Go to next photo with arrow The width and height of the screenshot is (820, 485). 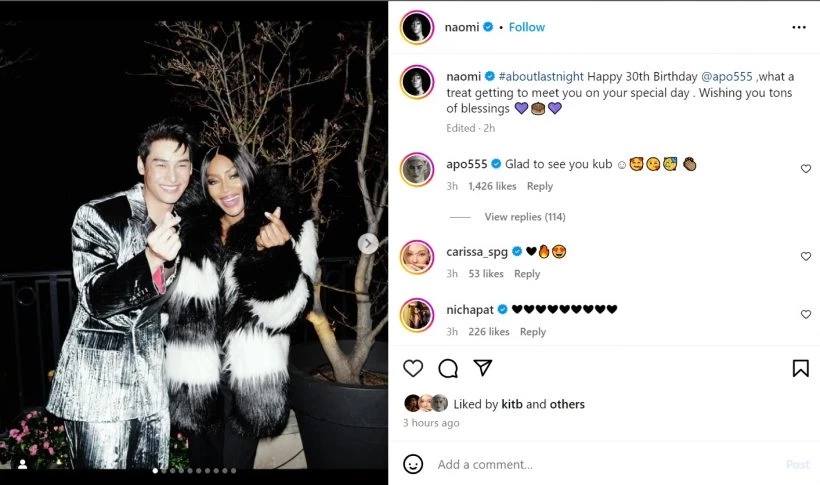(368, 243)
